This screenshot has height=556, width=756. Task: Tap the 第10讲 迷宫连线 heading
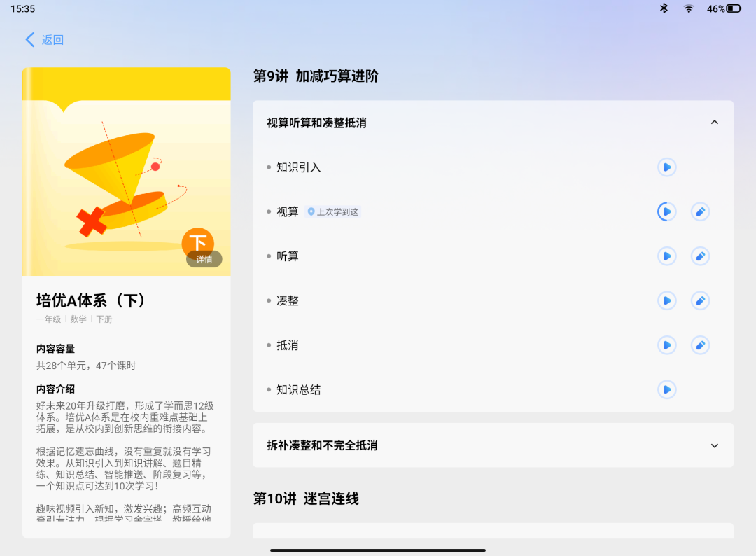pos(306,499)
